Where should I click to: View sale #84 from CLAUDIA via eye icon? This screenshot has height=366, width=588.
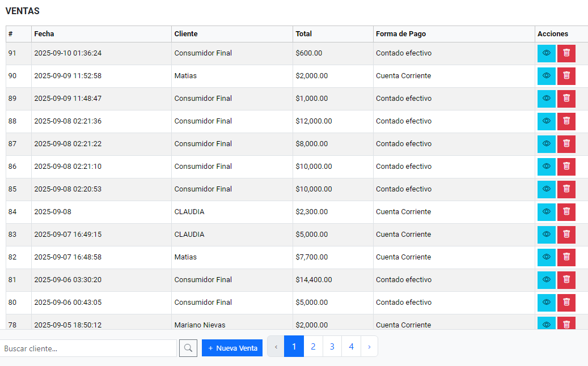click(546, 211)
